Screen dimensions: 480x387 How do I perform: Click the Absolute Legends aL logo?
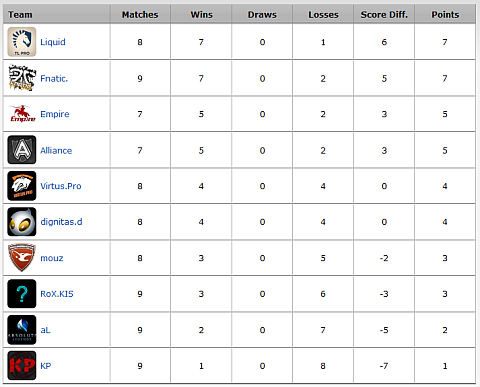22,330
